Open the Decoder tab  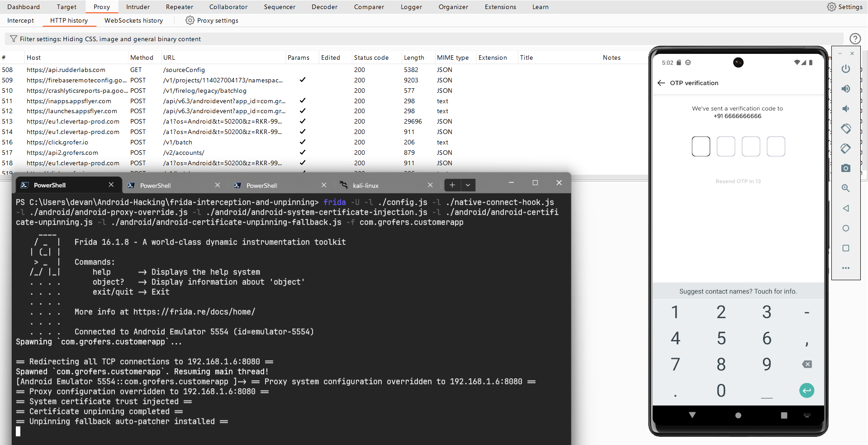point(324,7)
